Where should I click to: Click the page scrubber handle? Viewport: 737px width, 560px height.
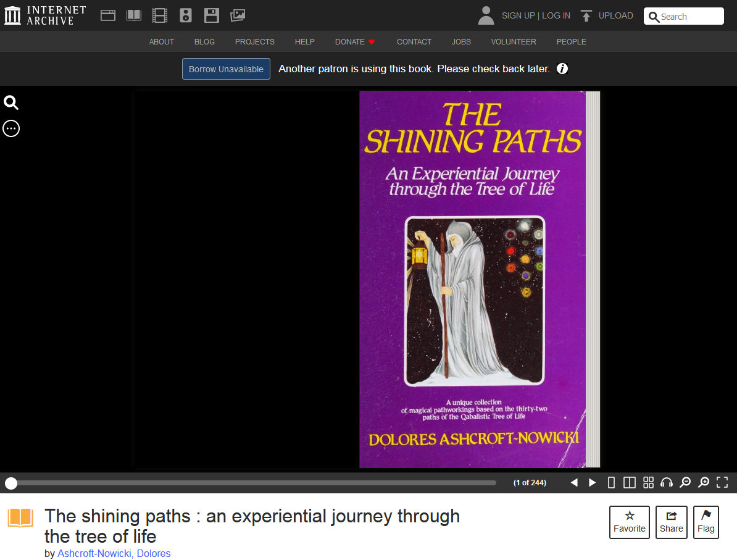point(11,483)
